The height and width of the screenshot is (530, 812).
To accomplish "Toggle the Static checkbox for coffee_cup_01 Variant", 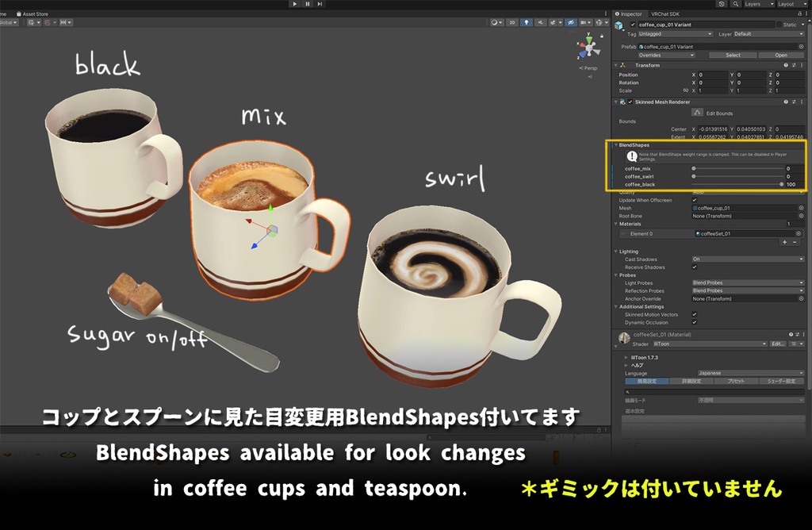I will coord(779,25).
